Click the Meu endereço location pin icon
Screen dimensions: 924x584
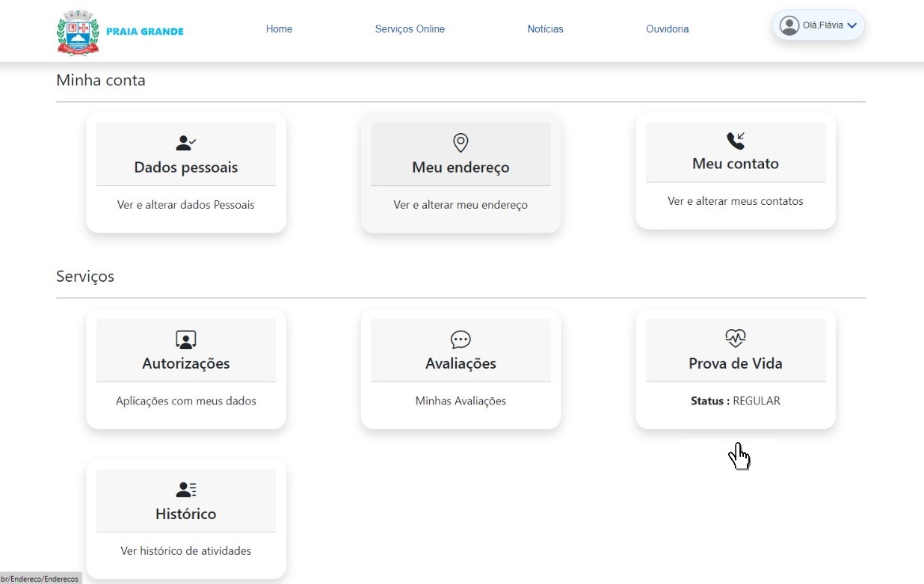[461, 143]
